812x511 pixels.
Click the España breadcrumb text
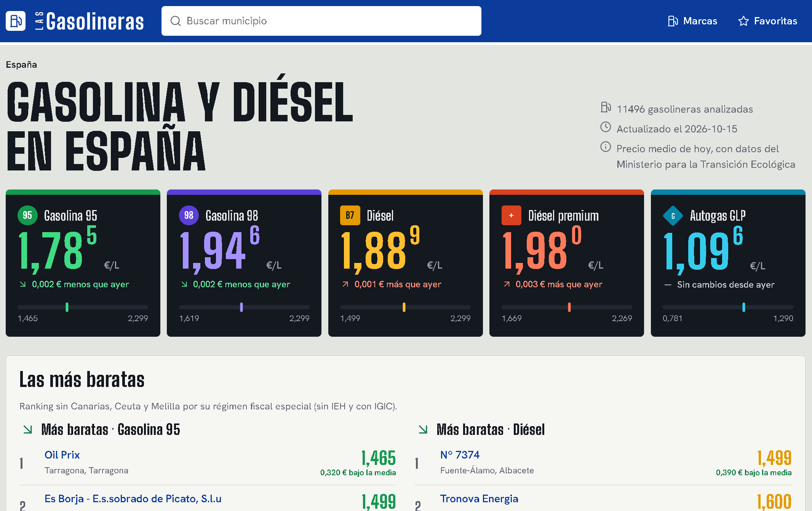[21, 65]
